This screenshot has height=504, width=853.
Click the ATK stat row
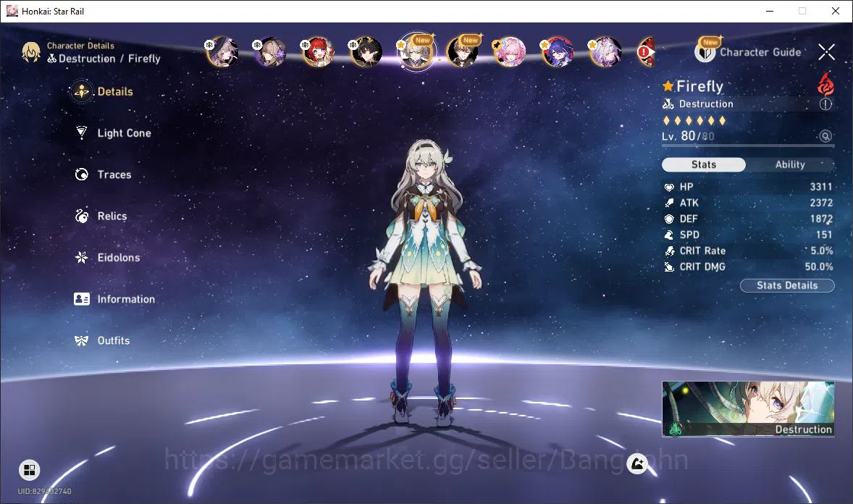748,203
